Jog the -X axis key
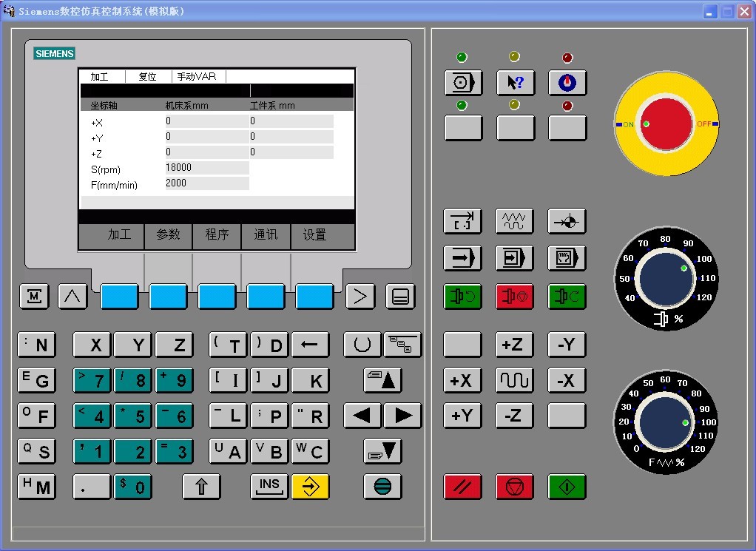Viewport: 756px width, 551px height. point(567,380)
